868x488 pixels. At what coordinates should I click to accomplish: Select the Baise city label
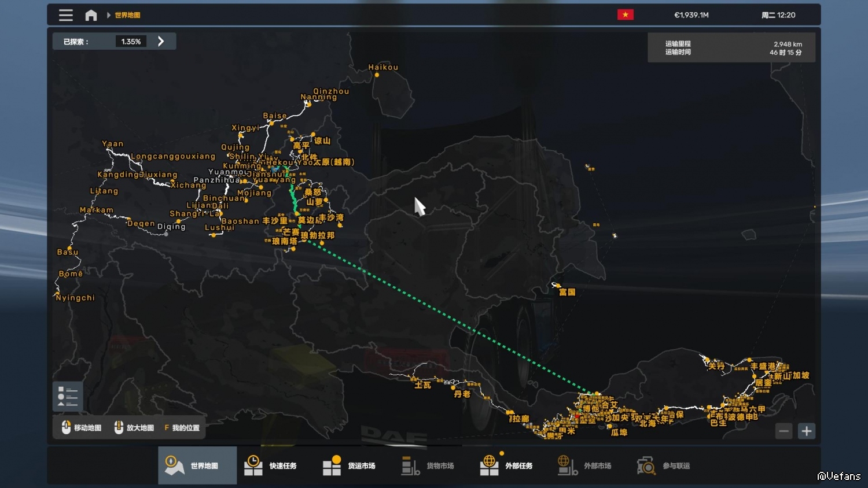click(x=275, y=116)
